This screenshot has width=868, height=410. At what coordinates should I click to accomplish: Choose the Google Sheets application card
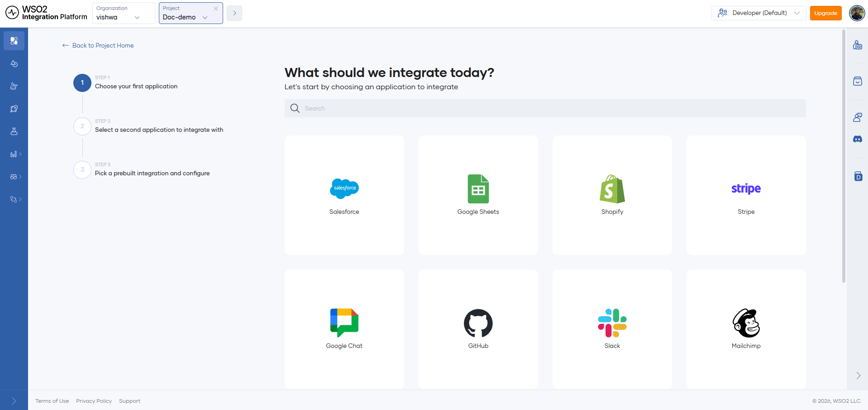pyautogui.click(x=478, y=195)
